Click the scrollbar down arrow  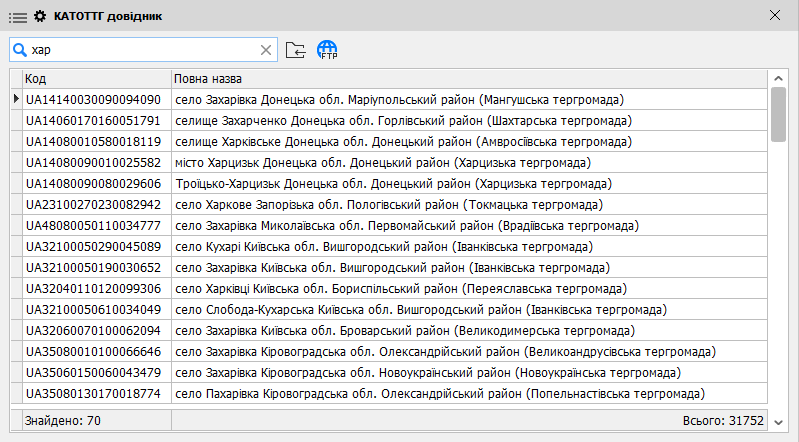(x=778, y=422)
